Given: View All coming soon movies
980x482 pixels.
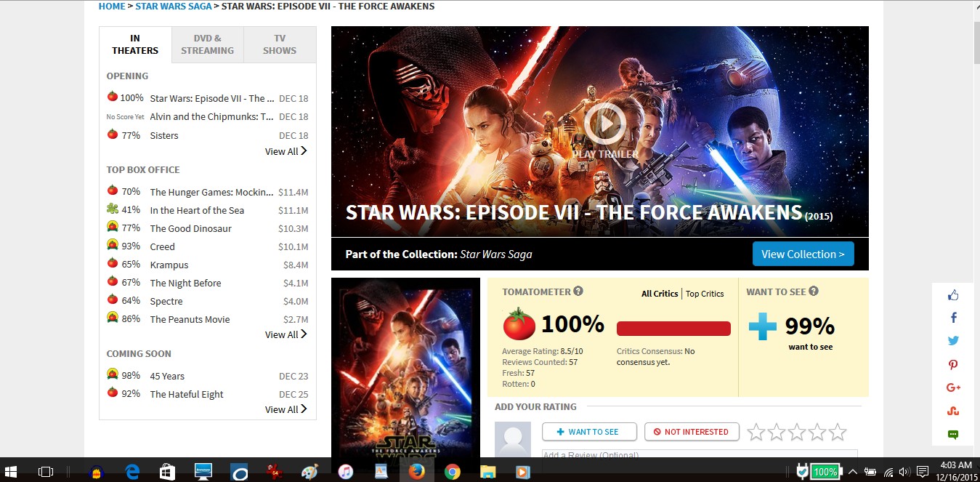Looking at the screenshot, I should pyautogui.click(x=286, y=409).
